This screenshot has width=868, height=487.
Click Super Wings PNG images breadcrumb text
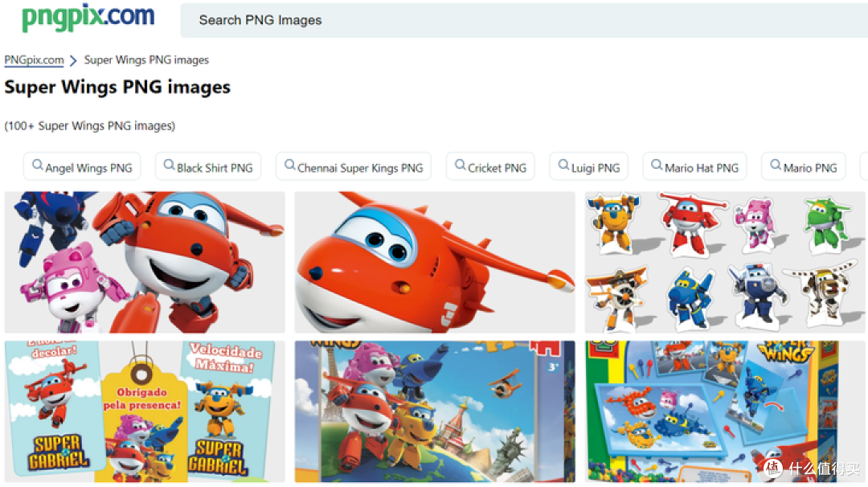[x=147, y=59]
